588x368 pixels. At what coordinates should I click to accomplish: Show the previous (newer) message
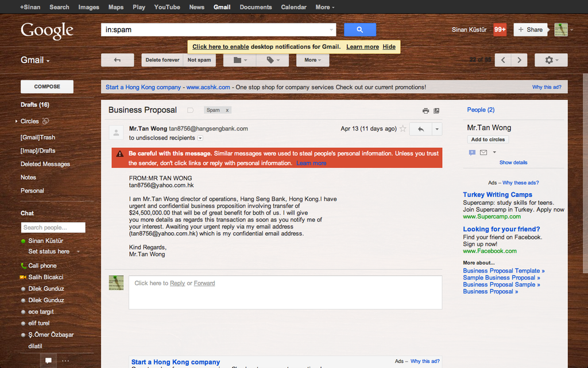(503, 60)
